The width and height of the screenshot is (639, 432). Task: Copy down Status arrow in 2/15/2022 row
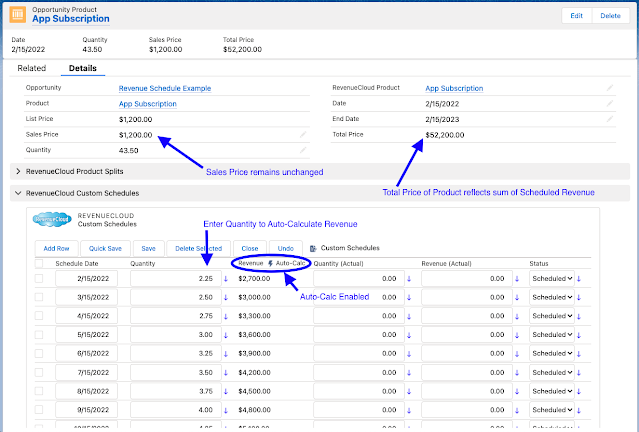pos(579,279)
